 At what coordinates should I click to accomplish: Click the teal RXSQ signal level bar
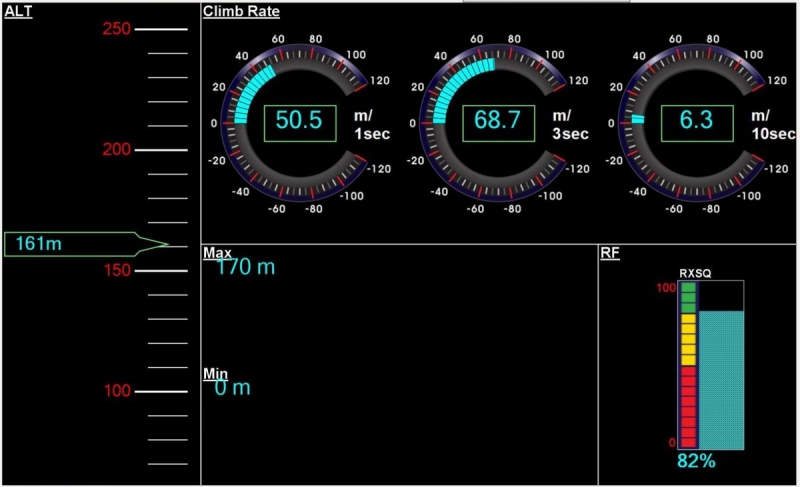click(721, 378)
